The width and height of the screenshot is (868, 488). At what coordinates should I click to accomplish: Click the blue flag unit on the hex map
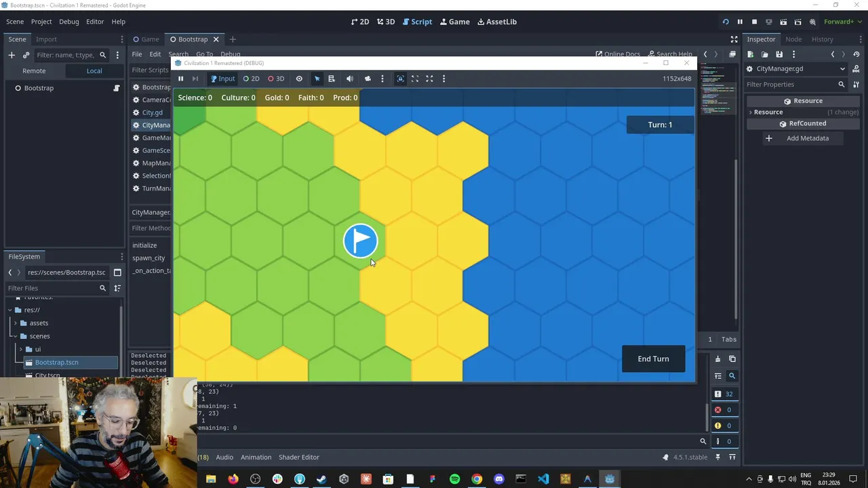(x=360, y=241)
